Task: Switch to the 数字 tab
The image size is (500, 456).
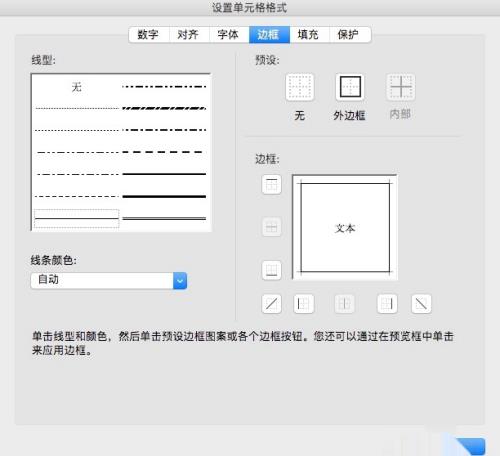Action: [148, 35]
